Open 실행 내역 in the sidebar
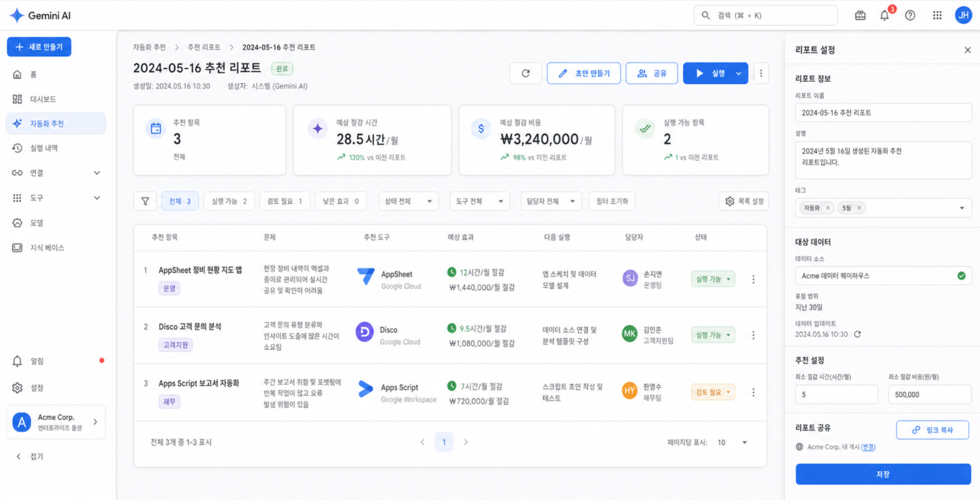The width and height of the screenshot is (980, 500). coord(56,148)
